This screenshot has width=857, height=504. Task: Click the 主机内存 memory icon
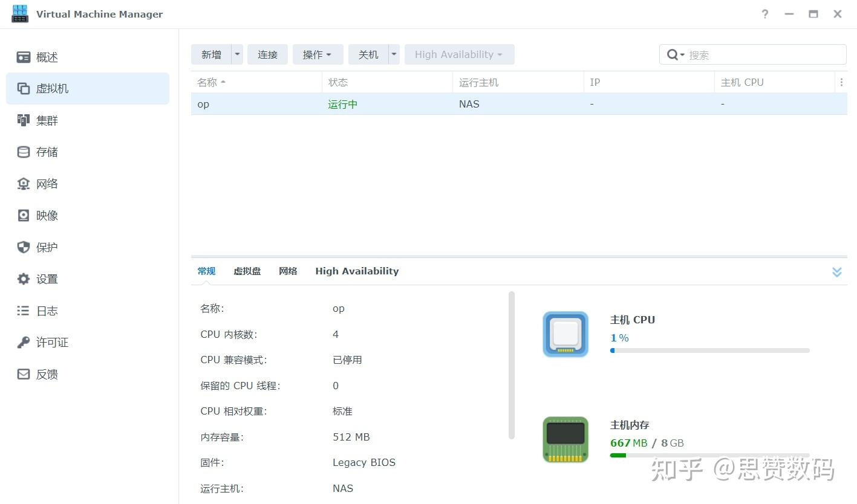[x=565, y=439]
